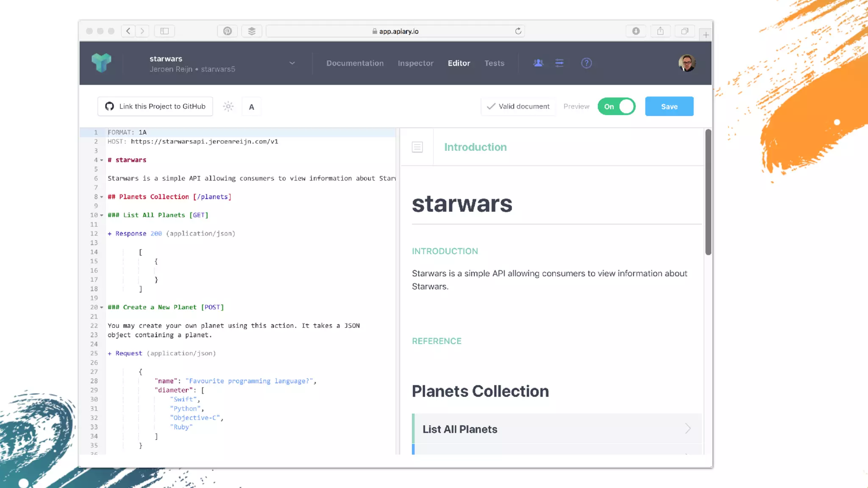
Task: Open the user profile avatar
Action: [x=687, y=63]
